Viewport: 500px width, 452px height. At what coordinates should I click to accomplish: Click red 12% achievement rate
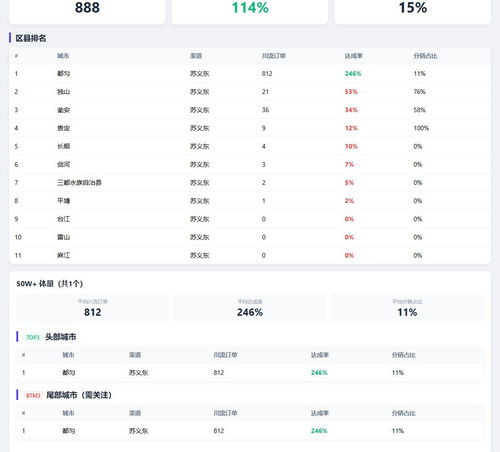click(x=351, y=128)
